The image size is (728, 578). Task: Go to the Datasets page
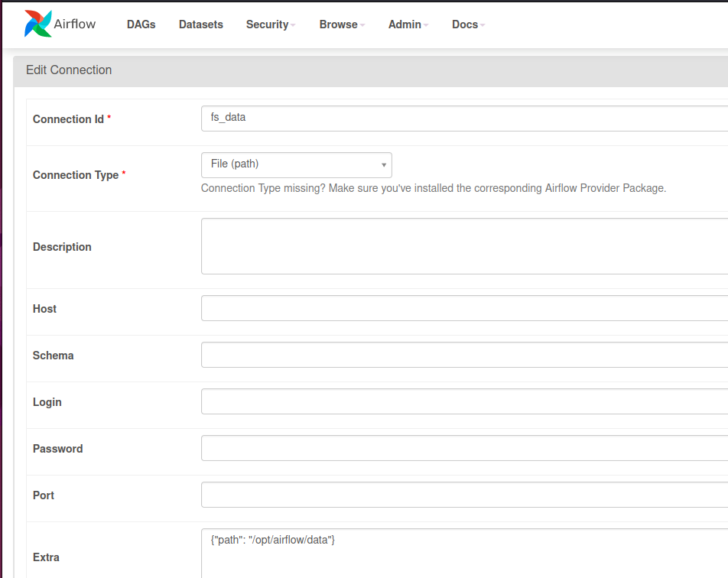click(x=201, y=24)
